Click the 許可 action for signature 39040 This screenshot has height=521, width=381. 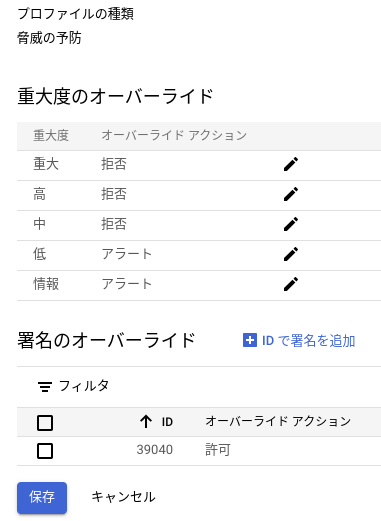pos(218,450)
